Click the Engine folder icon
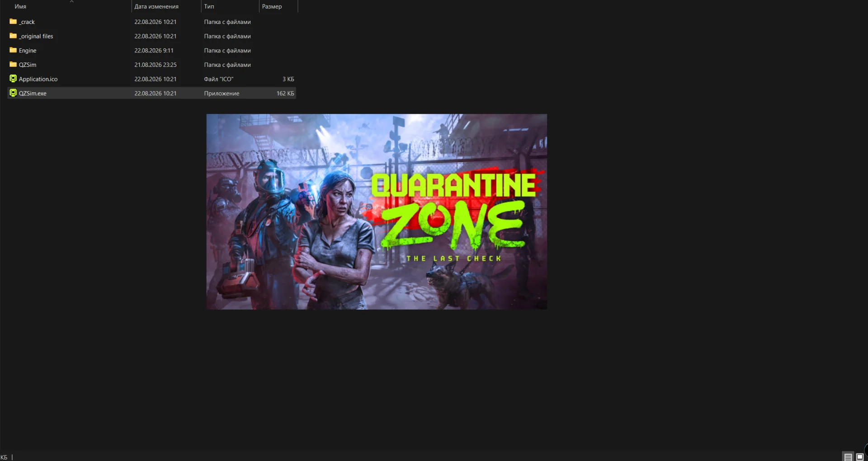Image resolution: width=868 pixels, height=461 pixels. [13, 50]
